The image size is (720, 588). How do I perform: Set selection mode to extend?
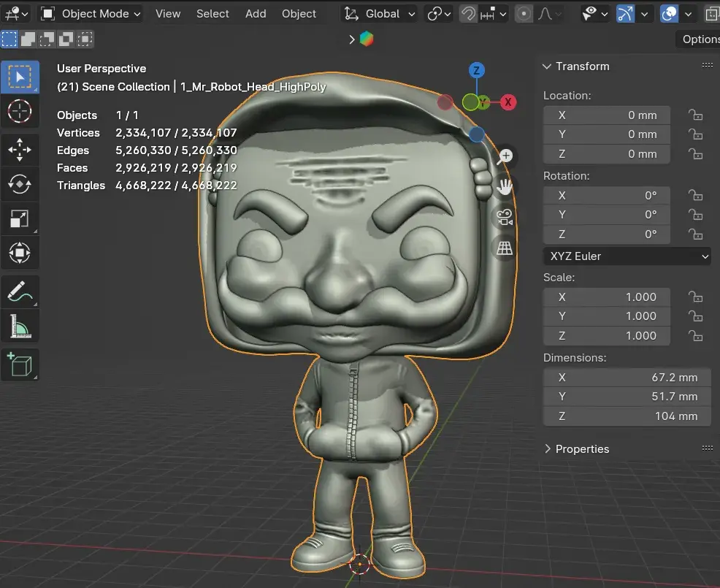pos(28,39)
